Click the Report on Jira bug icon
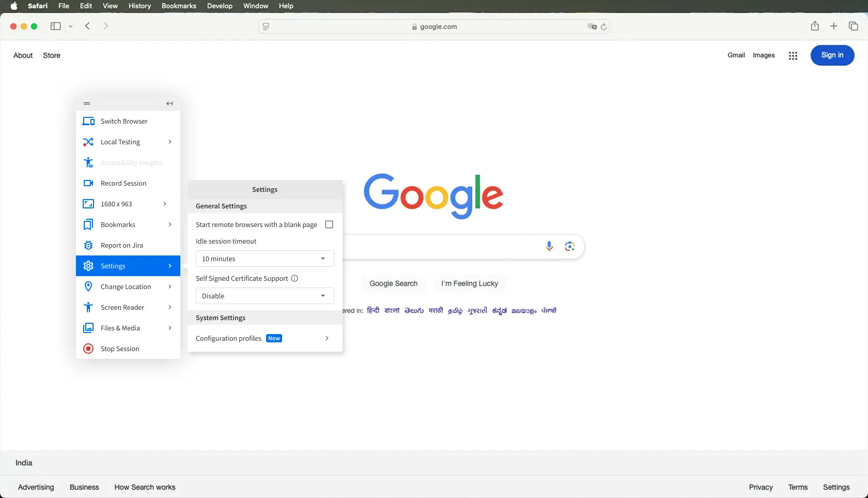 coord(88,245)
